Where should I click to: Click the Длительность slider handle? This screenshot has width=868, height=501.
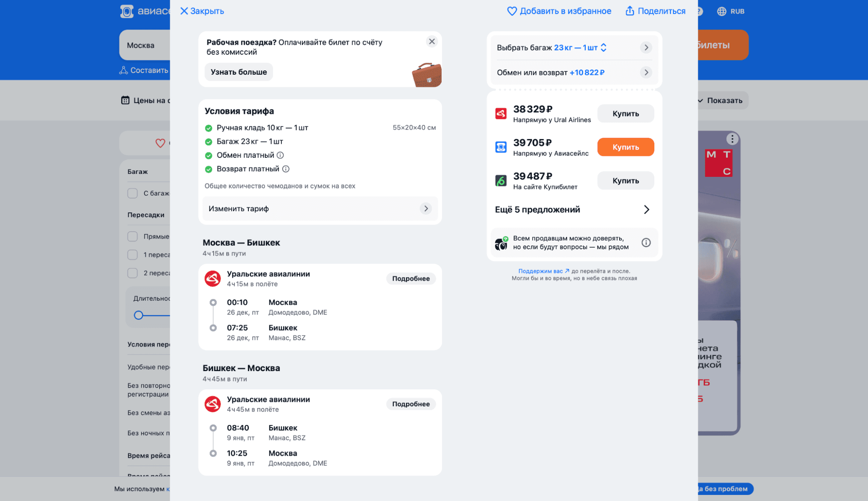click(139, 315)
